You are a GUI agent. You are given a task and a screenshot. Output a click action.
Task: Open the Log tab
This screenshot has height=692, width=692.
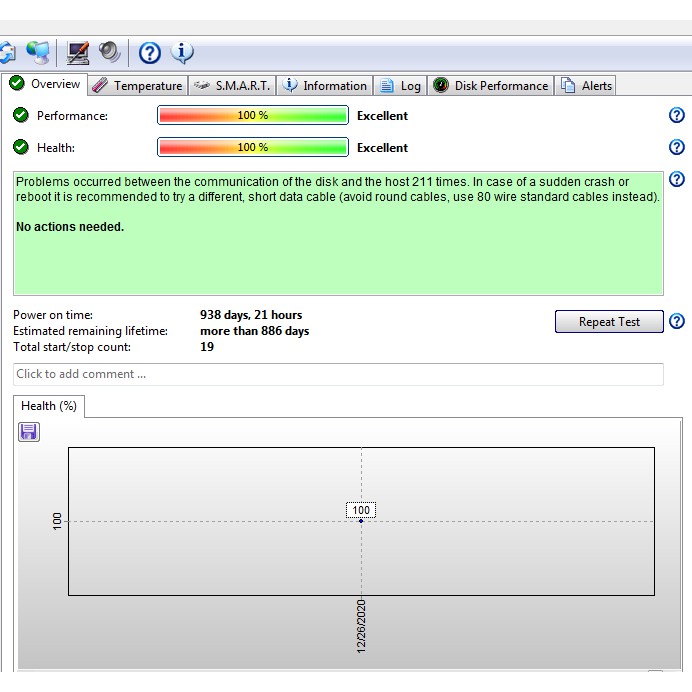pyautogui.click(x=401, y=86)
